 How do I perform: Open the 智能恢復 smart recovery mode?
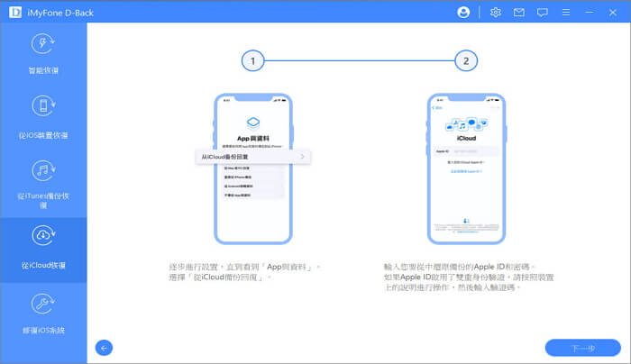[x=43, y=56]
